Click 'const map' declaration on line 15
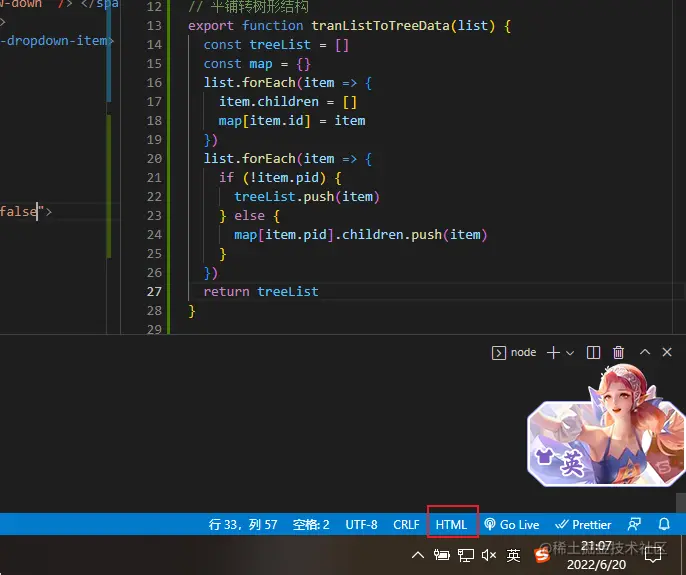This screenshot has height=575, width=686. [238, 64]
